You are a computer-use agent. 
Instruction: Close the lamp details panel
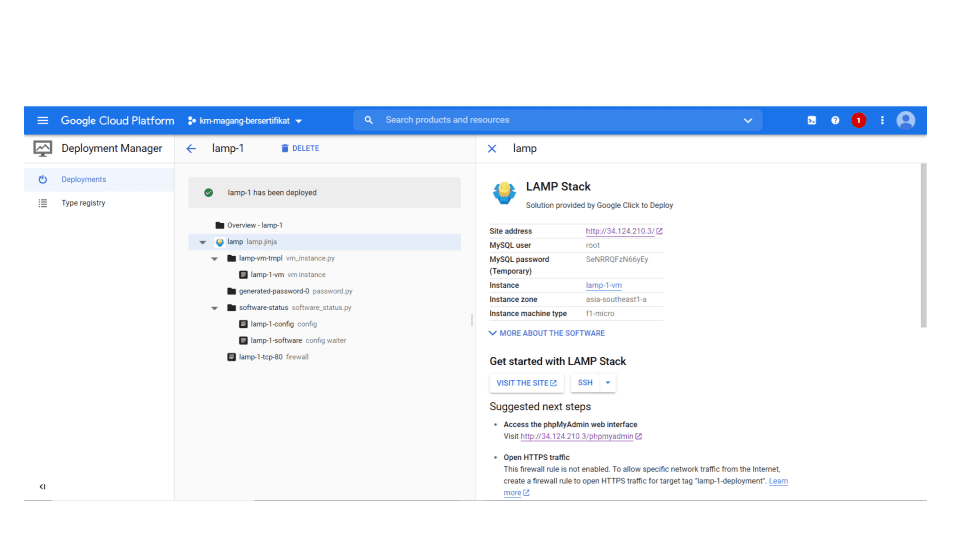[492, 149]
